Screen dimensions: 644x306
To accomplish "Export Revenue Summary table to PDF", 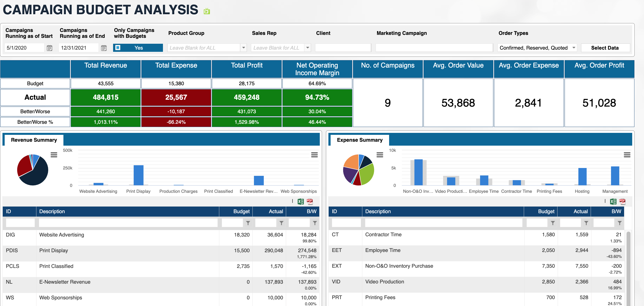I will [x=310, y=201].
